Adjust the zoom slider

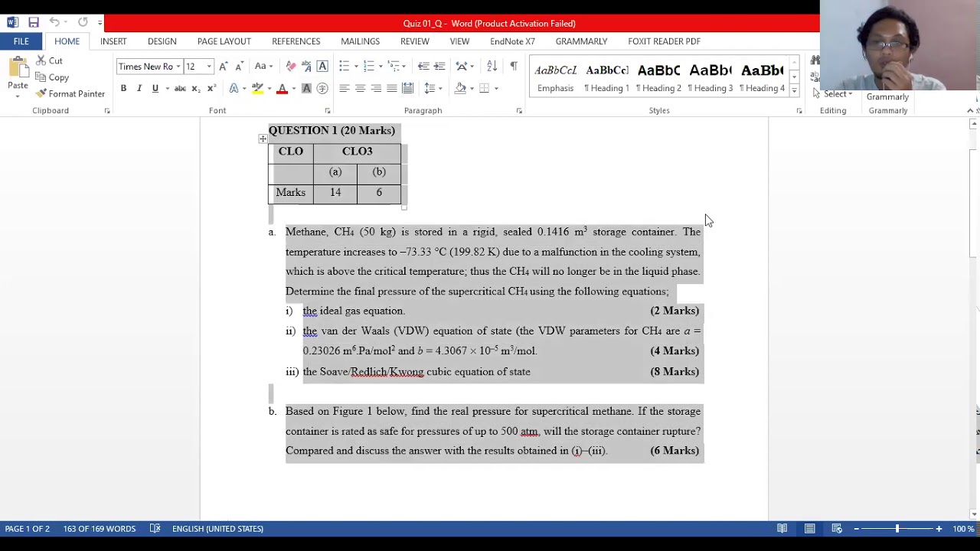click(x=897, y=529)
